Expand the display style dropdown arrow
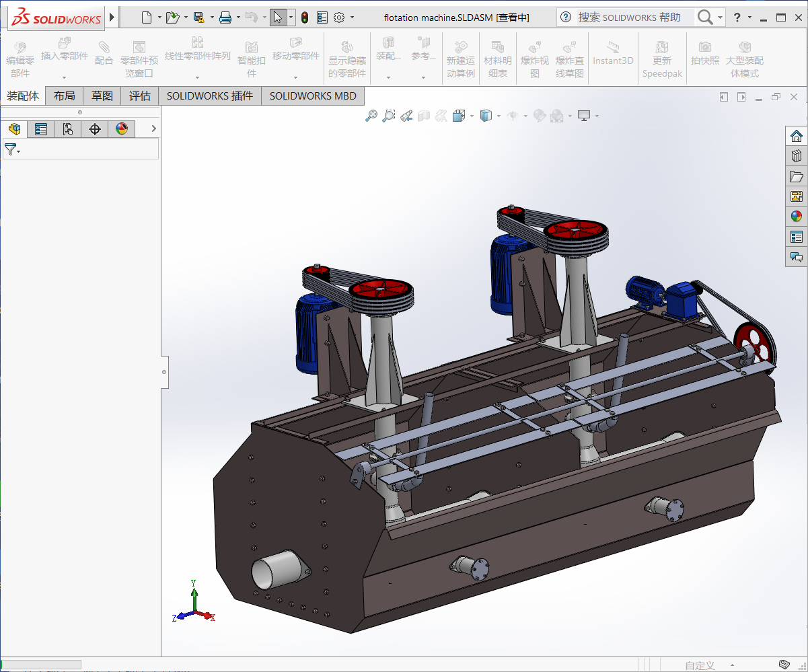 (499, 116)
